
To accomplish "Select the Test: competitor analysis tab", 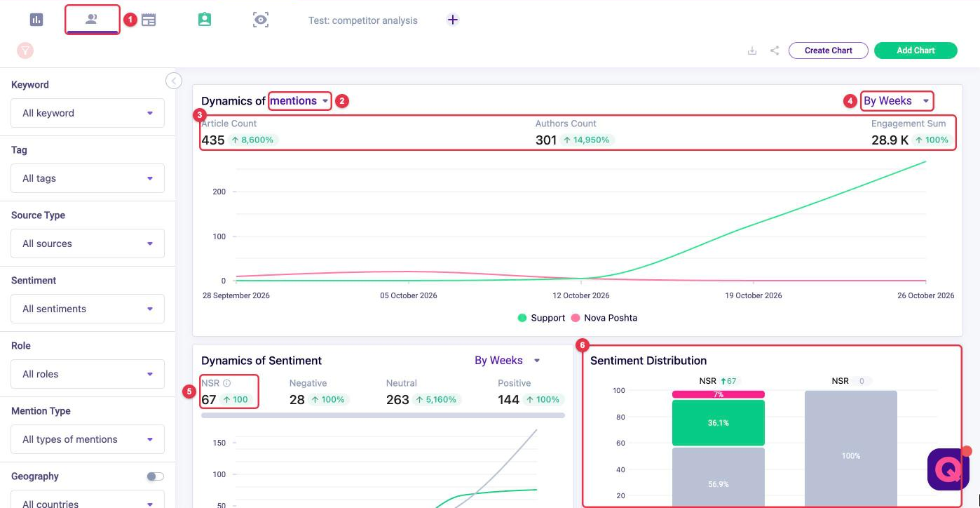I will (x=363, y=20).
